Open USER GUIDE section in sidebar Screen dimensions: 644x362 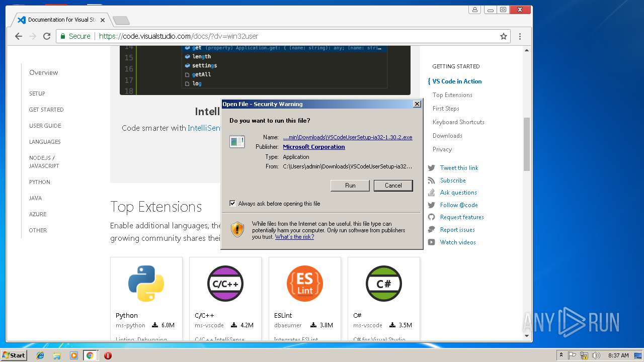click(45, 126)
